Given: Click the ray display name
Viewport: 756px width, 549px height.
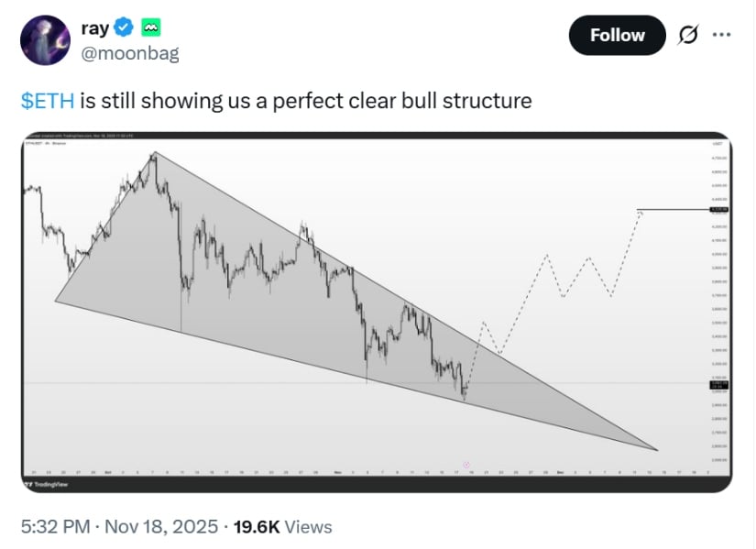Looking at the screenshot, I should 94,27.
